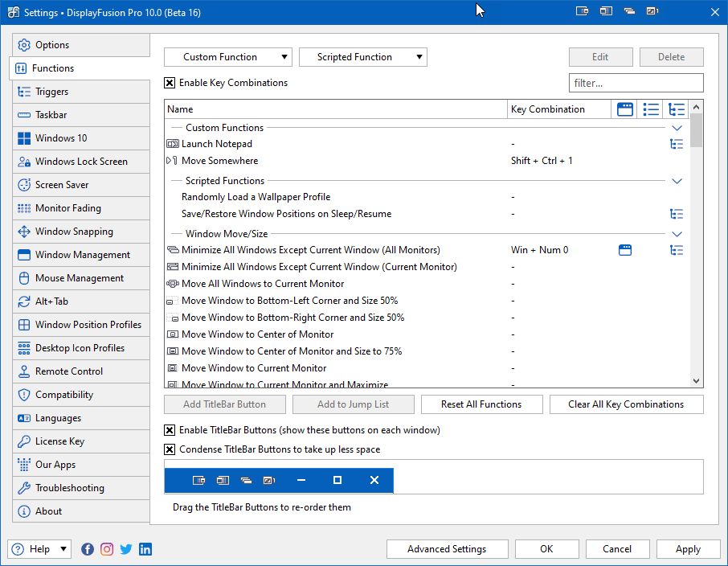Click the trigger icon in the Win + Num 0 row
This screenshot has height=566, width=728.
click(677, 250)
